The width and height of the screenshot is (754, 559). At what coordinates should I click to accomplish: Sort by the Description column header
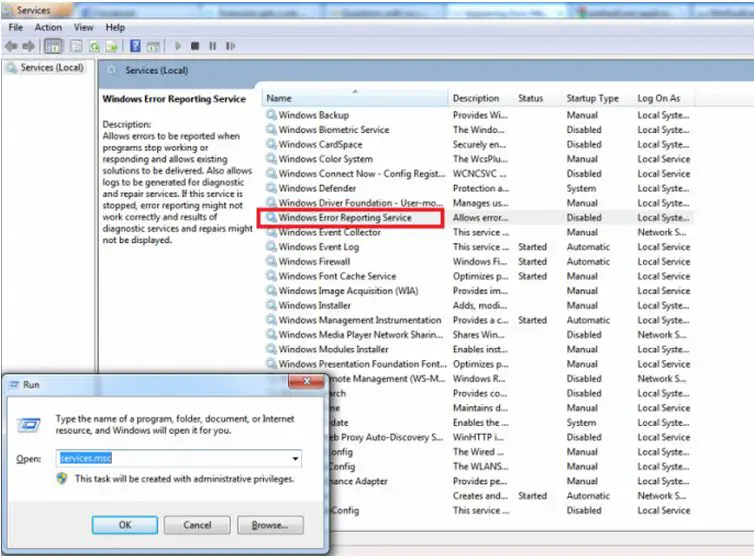[x=481, y=98]
